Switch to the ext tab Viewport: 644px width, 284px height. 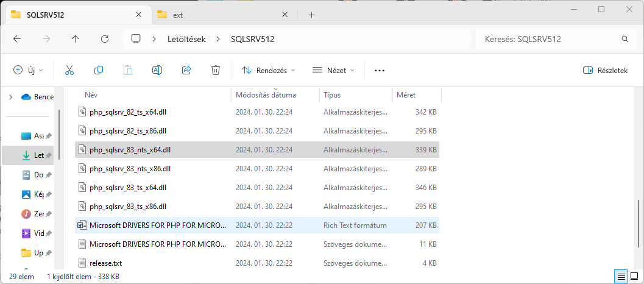[224, 15]
